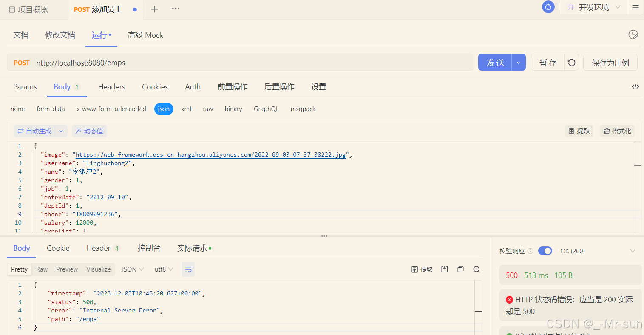
Task: Click the blue sync status icon
Action: [548, 7]
